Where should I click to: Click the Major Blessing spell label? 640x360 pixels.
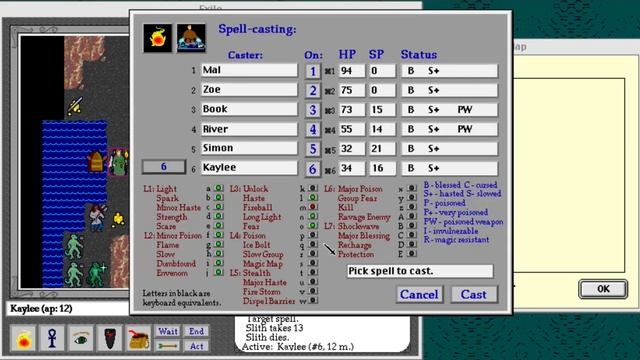point(363,236)
